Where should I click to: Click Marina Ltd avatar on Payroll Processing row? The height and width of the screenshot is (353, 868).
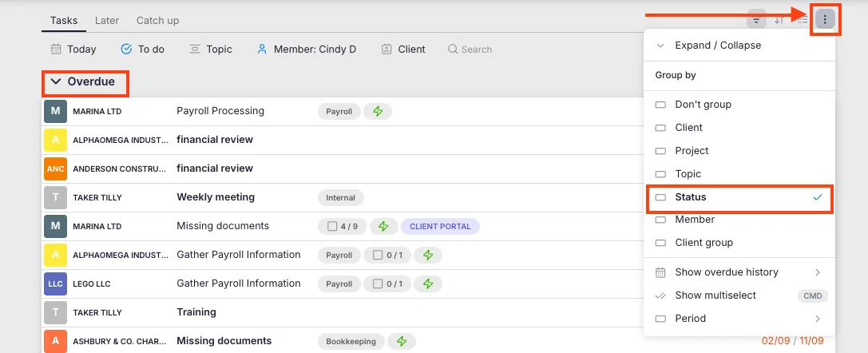click(54, 111)
